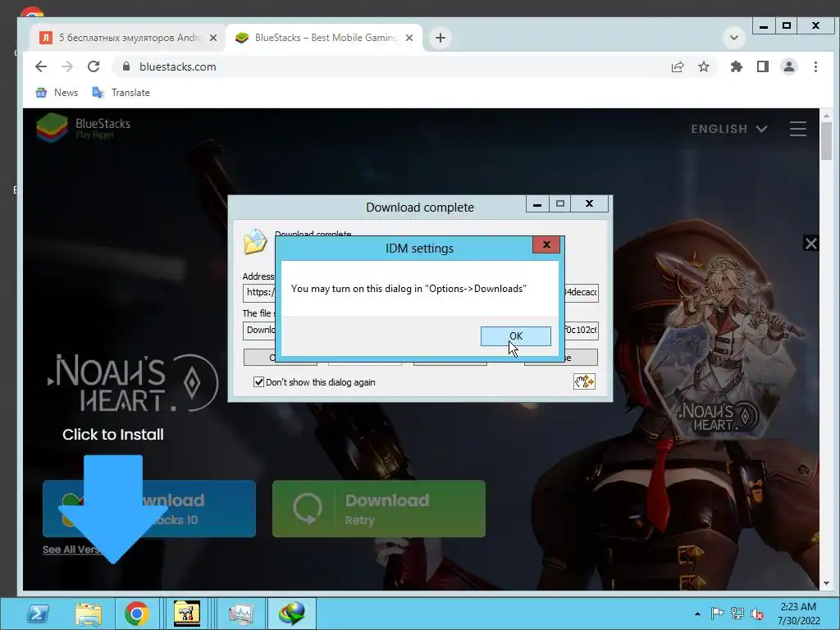The width and height of the screenshot is (840, 630).
Task: View site information lock icon
Action: point(126,66)
